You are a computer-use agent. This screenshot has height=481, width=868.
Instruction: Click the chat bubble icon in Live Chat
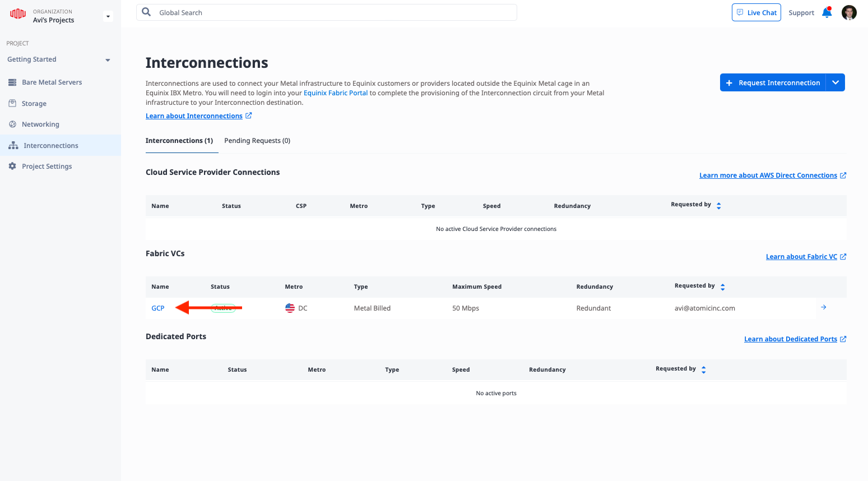pyautogui.click(x=740, y=12)
